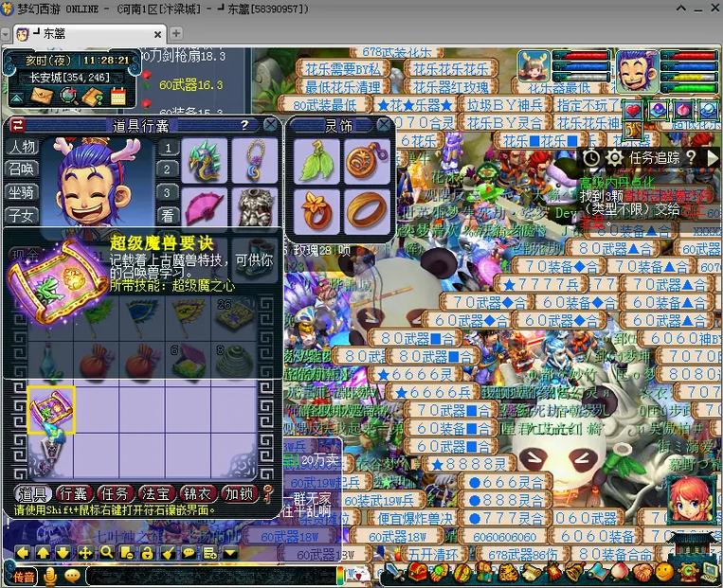
Task: Open a new tab with the plus button
Action: (175, 33)
